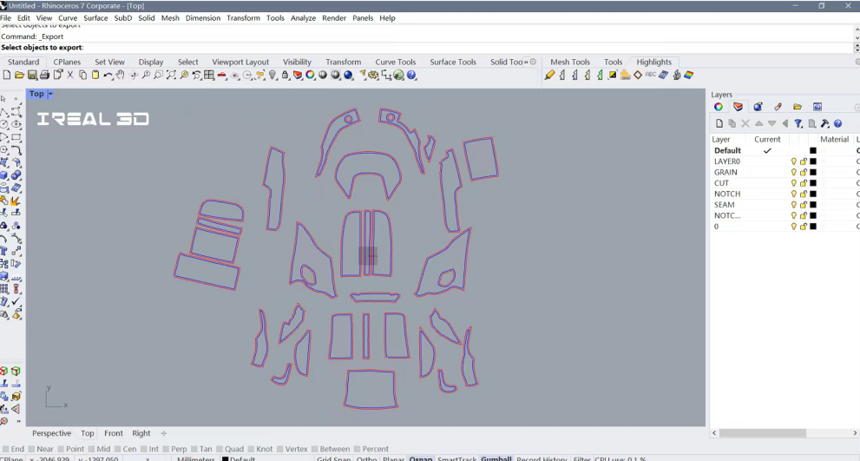Click black color swatch of Default layer
This screenshot has height=461, width=860.
coord(813,150)
